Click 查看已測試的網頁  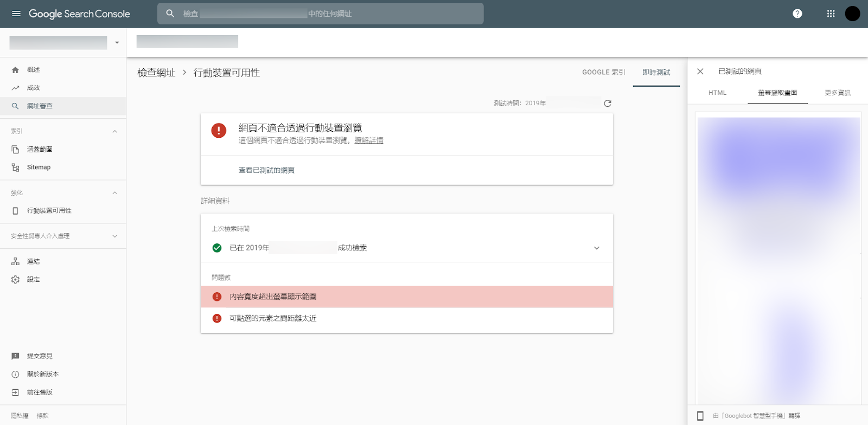pos(266,170)
